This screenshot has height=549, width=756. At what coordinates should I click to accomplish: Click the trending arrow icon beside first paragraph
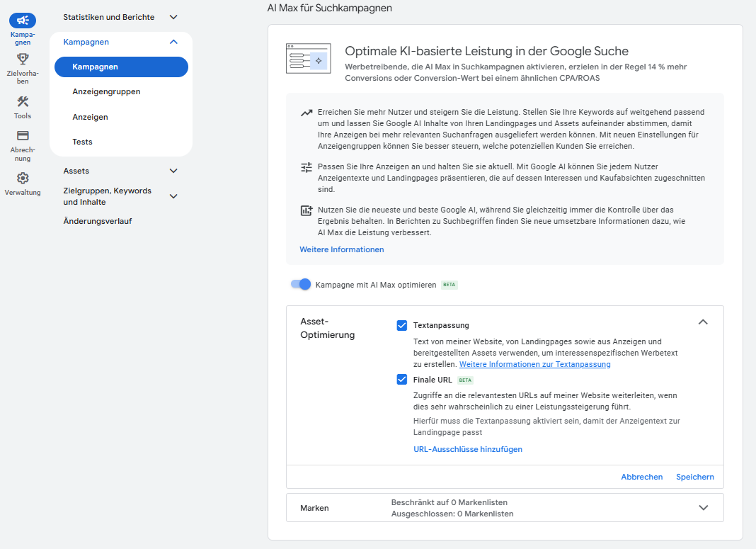[307, 113]
